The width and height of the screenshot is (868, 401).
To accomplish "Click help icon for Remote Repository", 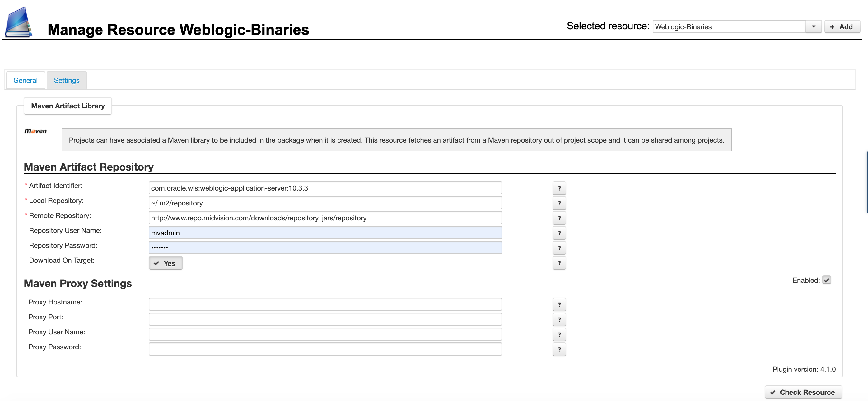I will [559, 218].
